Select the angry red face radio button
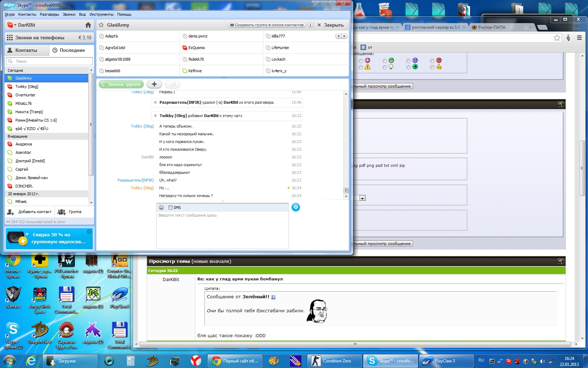Screen dimensions: 588x368 (x=432, y=61)
